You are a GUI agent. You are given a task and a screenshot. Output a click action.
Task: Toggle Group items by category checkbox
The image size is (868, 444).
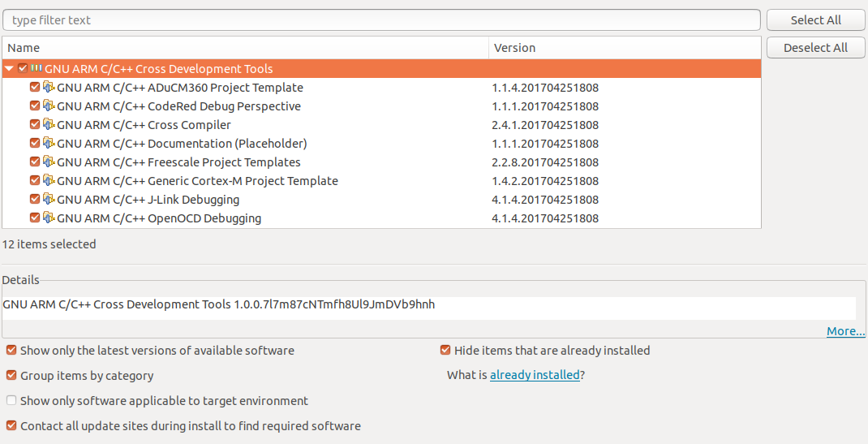click(11, 375)
